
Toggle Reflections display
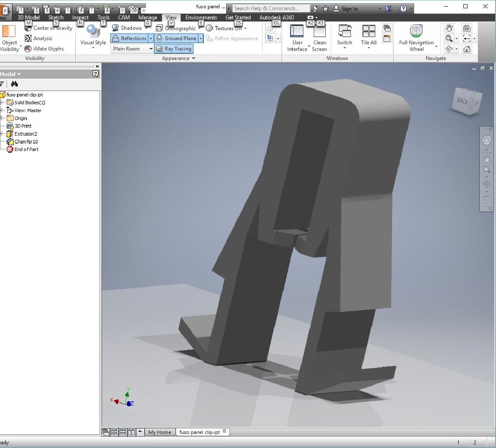(x=129, y=38)
